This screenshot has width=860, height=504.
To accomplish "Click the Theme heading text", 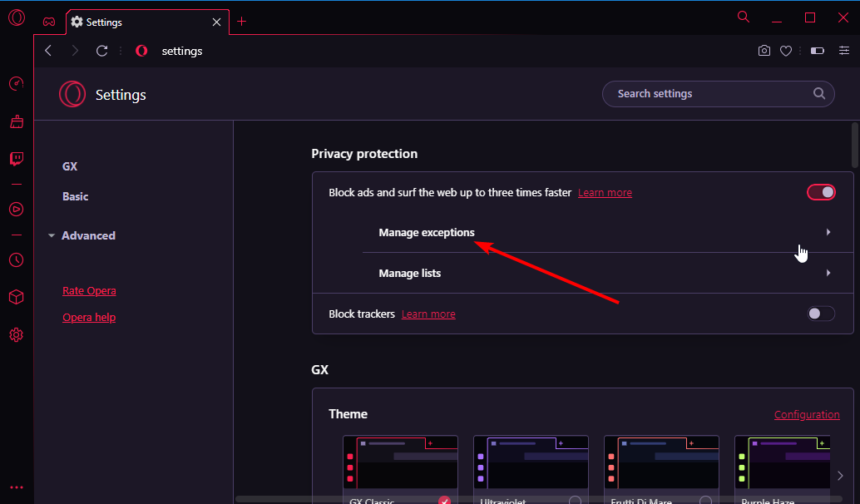I will (348, 414).
